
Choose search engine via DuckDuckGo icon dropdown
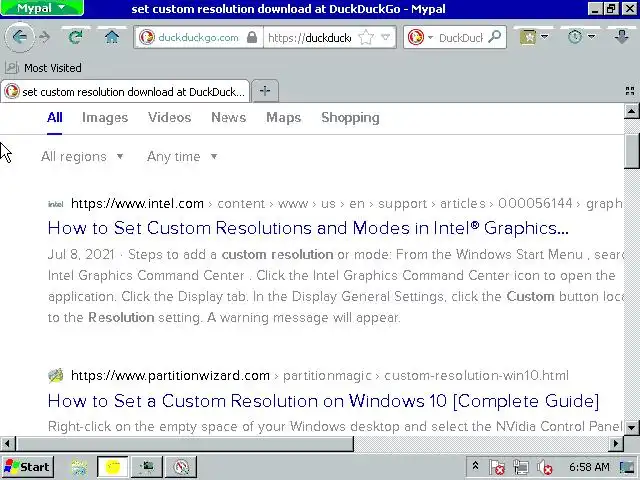point(420,38)
